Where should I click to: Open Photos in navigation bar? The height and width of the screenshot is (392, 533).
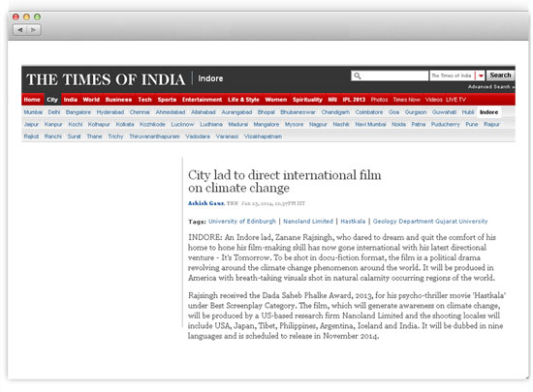(379, 100)
